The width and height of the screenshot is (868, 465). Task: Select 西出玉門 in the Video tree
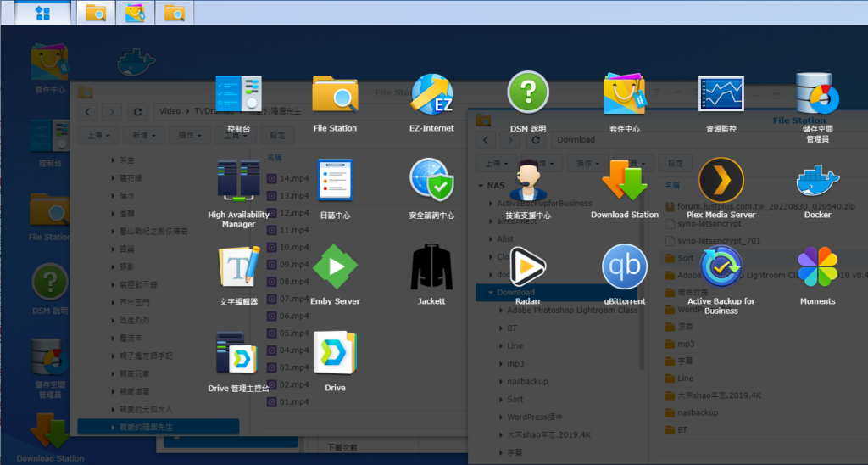pos(135,302)
